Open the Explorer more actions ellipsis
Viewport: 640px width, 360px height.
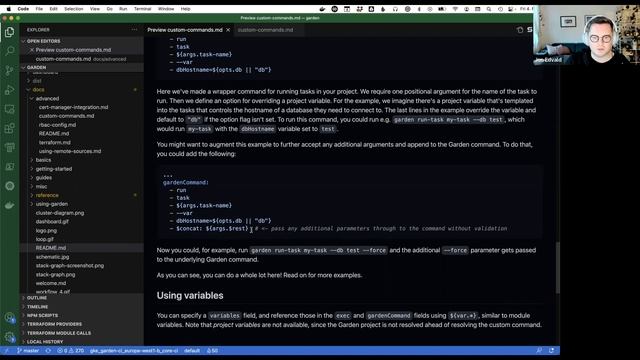[134, 29]
